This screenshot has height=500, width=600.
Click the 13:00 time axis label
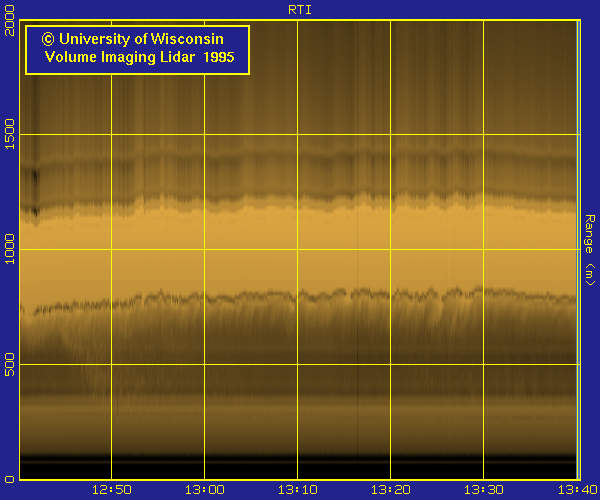coord(204,490)
